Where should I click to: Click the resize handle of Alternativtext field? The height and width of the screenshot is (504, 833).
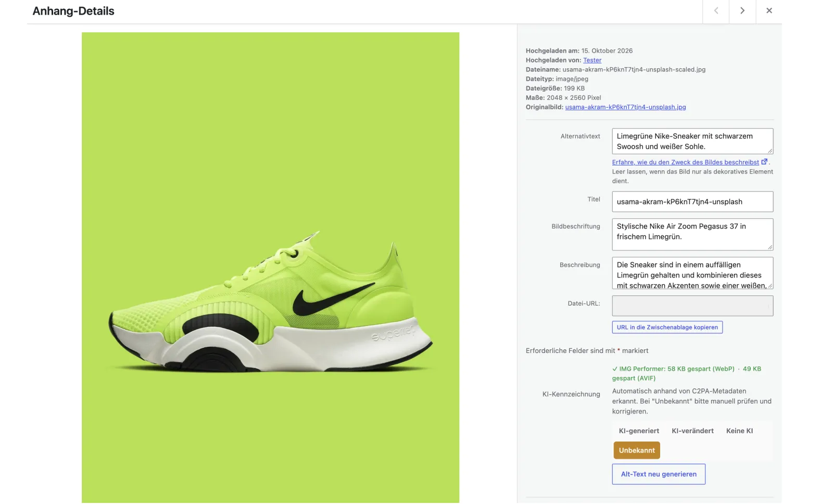click(770, 150)
